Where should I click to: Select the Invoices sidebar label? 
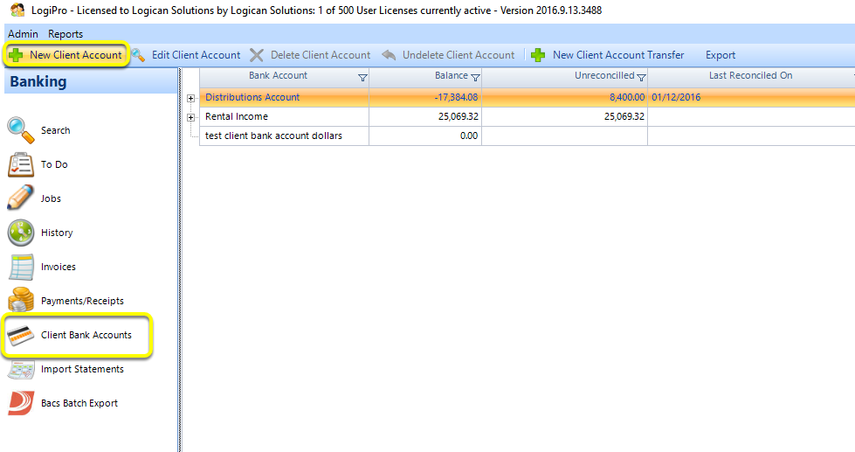point(58,267)
